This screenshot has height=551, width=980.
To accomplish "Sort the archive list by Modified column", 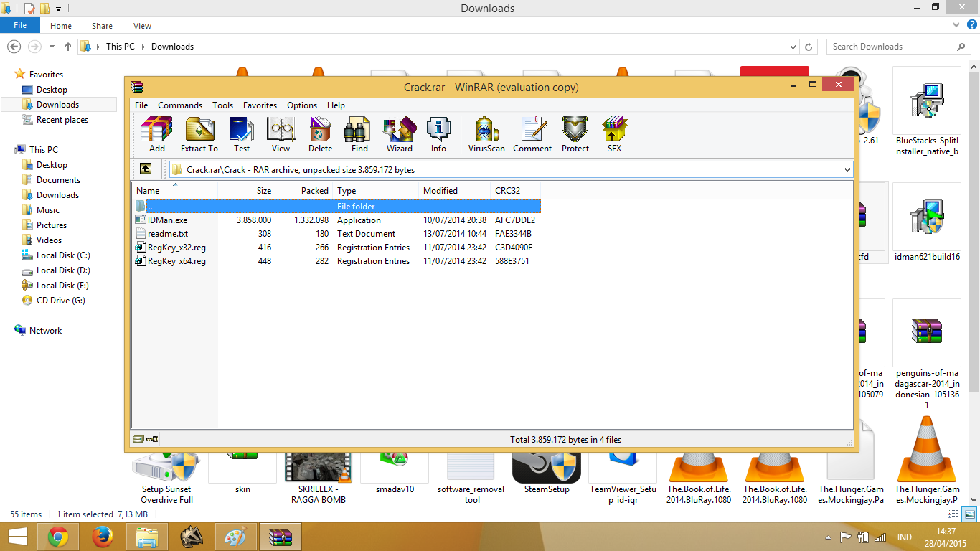I will [x=455, y=191].
